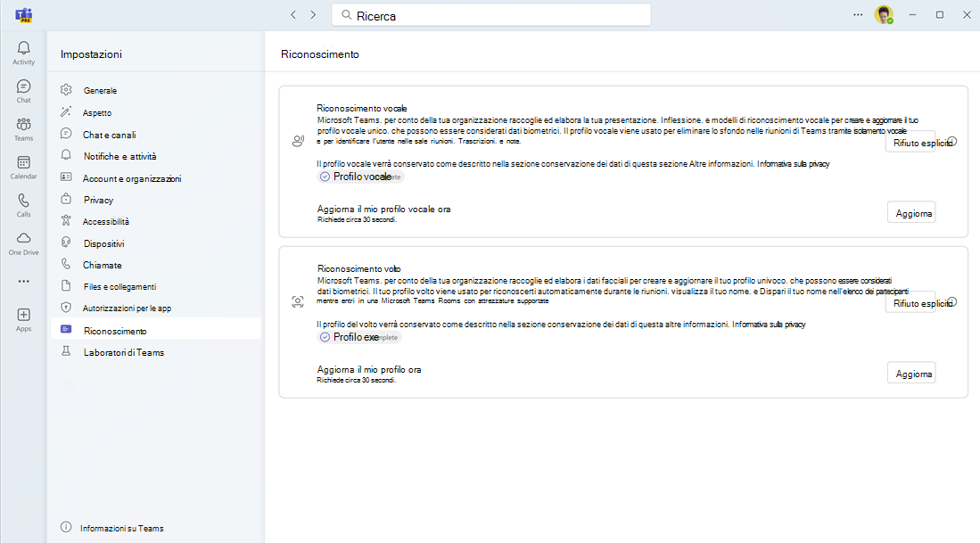Click Aggiorna for the face profile

click(911, 374)
